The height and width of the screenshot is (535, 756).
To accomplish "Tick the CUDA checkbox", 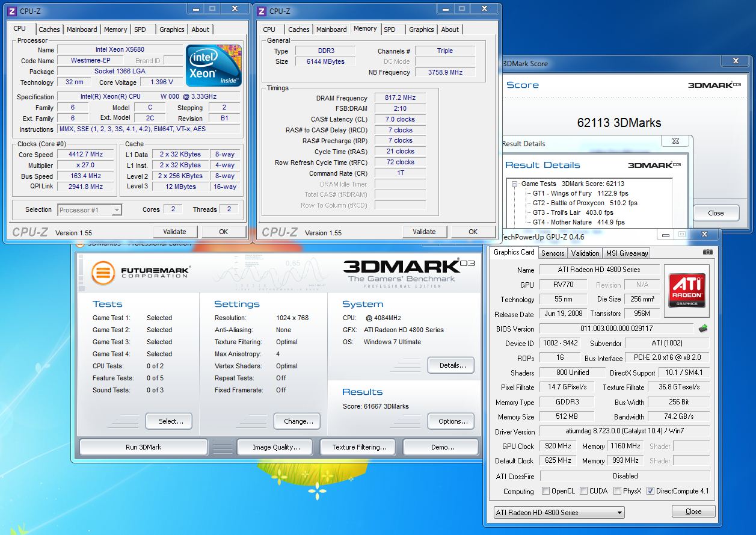I will click(x=583, y=491).
